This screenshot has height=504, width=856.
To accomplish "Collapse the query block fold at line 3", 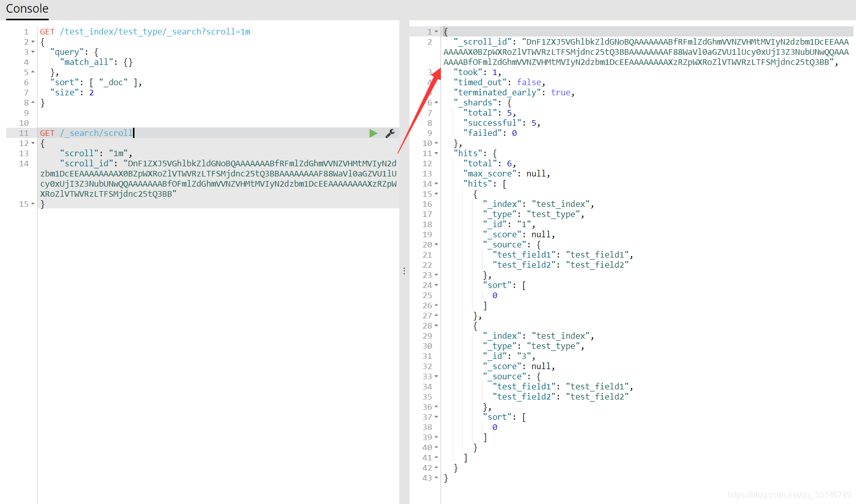I will (33, 52).
